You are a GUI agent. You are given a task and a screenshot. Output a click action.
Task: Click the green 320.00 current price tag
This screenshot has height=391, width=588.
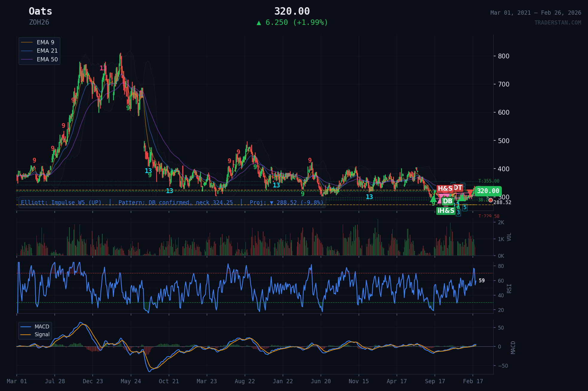click(x=488, y=191)
